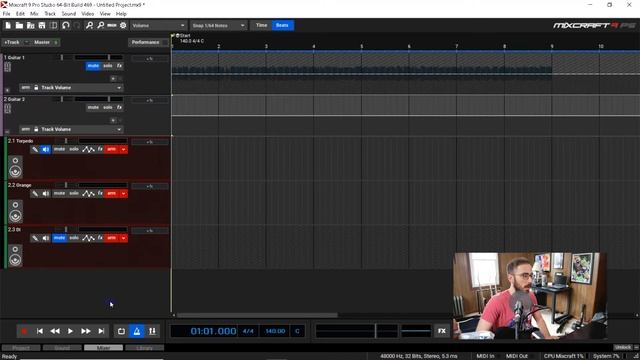Image resolution: width=640 pixels, height=360 pixels.
Task: Open the View menu
Action: coord(105,14)
